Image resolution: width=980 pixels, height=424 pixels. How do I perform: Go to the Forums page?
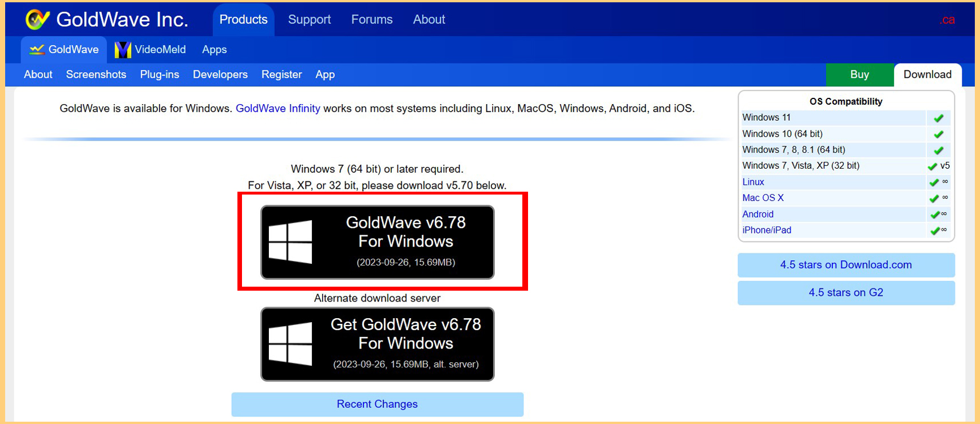point(372,19)
